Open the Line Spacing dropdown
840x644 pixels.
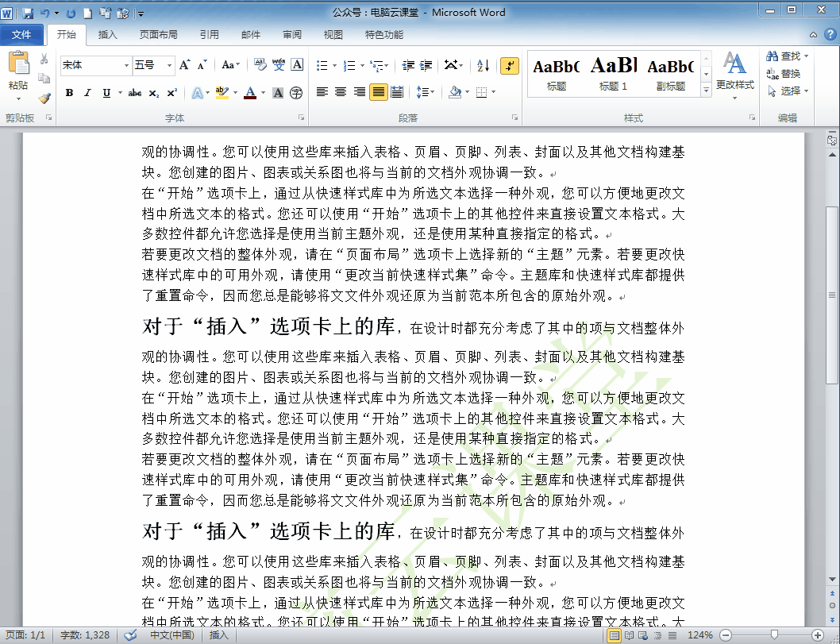[x=426, y=92]
